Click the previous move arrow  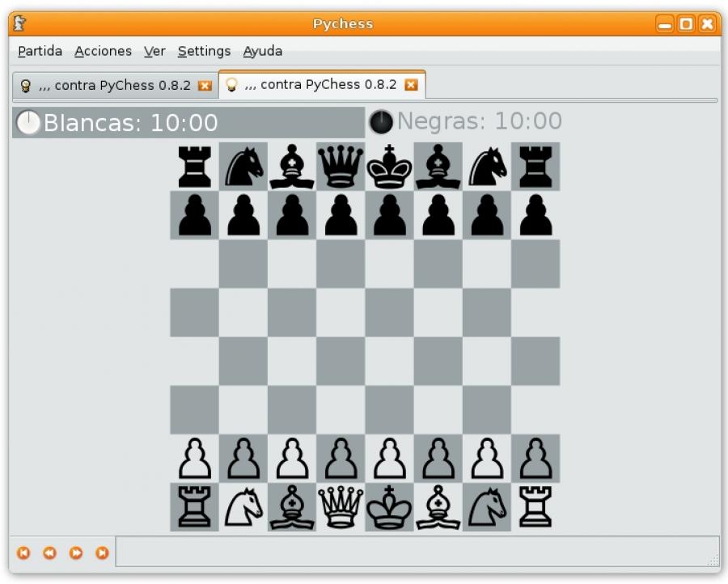coord(49,552)
